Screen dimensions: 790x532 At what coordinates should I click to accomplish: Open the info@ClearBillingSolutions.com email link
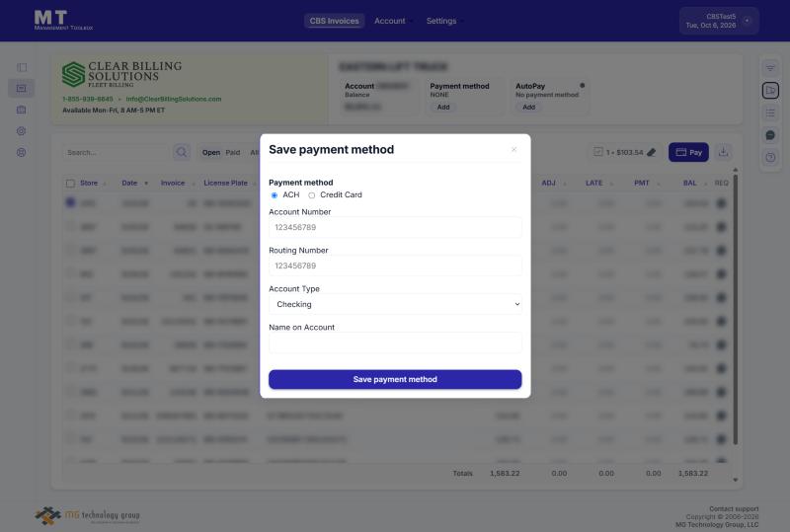(x=174, y=99)
